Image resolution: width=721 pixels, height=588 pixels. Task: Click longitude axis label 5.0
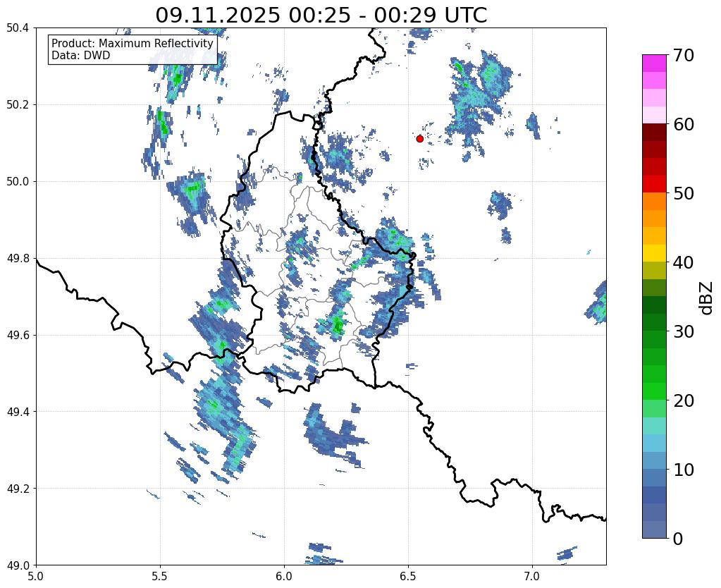click(36, 576)
